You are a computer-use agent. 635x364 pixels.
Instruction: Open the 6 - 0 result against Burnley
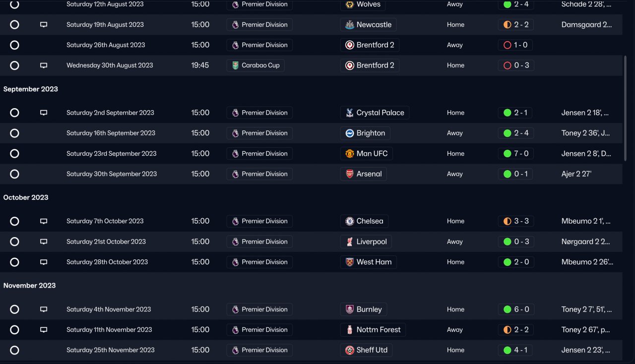pos(516,309)
